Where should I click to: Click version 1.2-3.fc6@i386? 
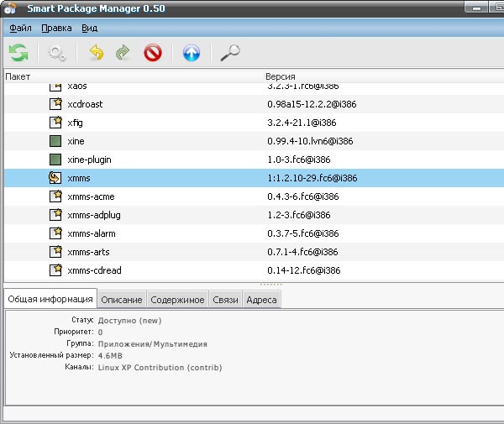click(299, 215)
